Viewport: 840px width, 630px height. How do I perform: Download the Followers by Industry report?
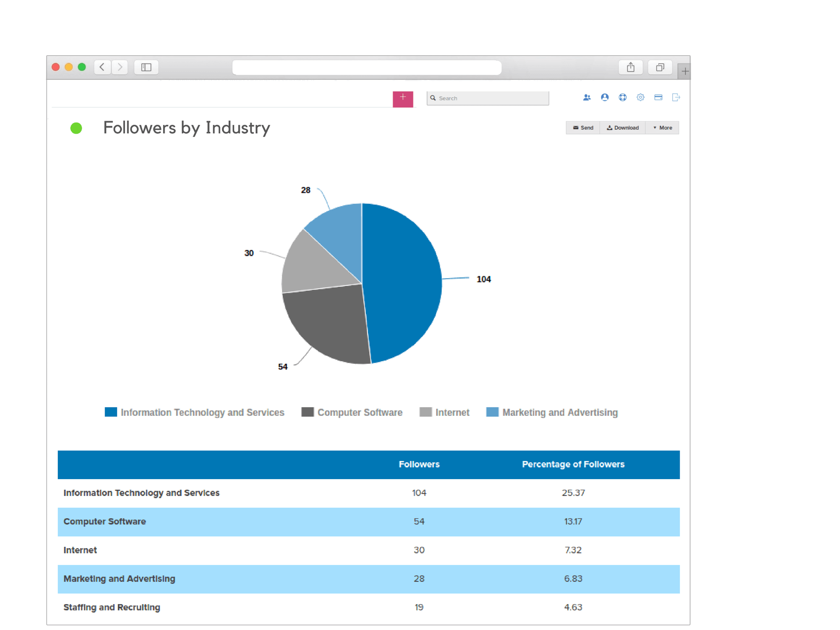click(x=622, y=128)
